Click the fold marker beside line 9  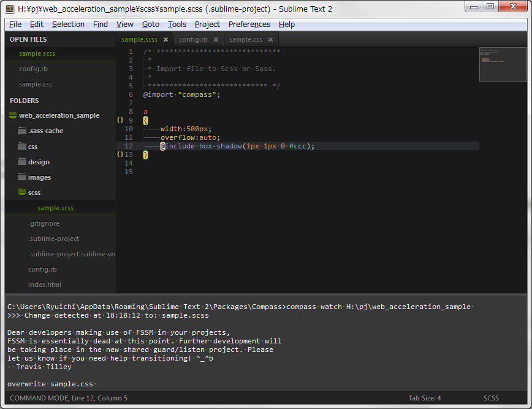pyautogui.click(x=120, y=120)
